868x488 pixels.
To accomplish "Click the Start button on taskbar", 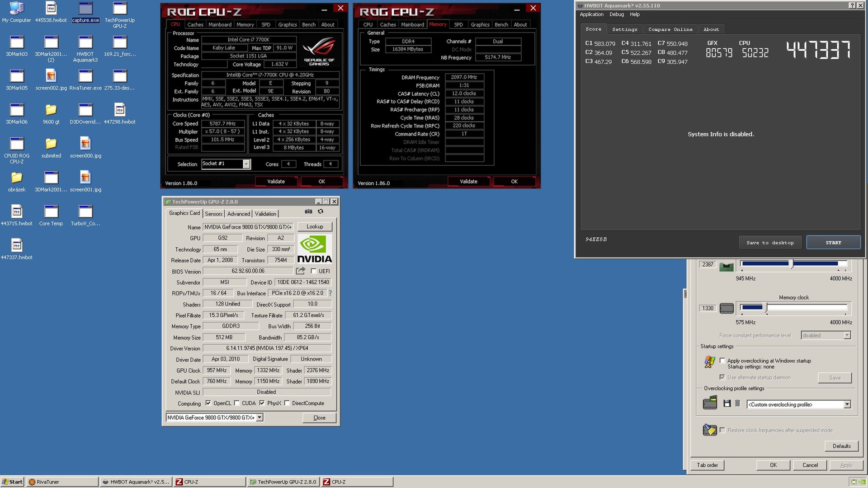I will [x=12, y=482].
